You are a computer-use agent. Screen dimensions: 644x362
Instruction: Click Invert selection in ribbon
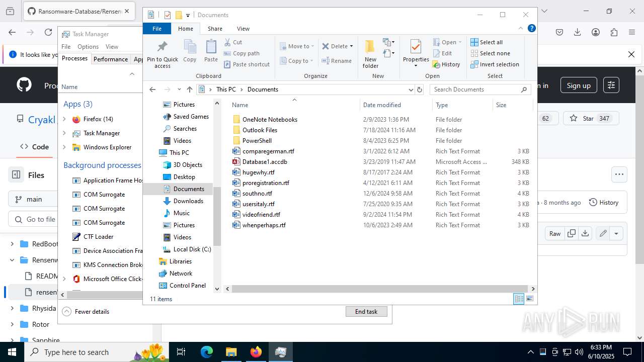pos(495,64)
